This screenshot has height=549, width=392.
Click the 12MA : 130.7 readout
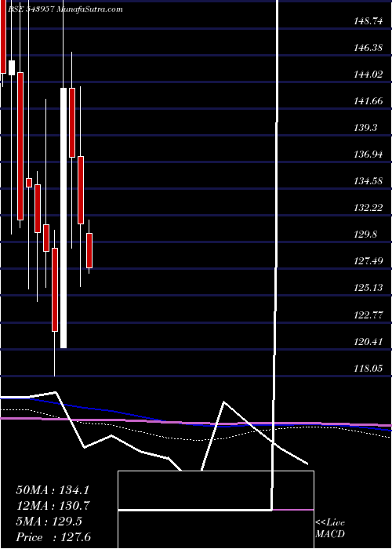[x=53, y=506]
